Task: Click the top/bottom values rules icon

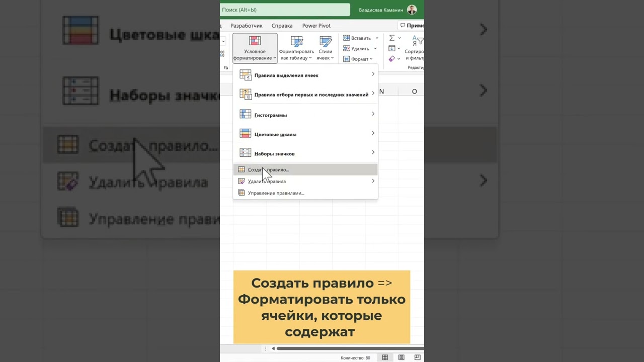Action: (246, 94)
